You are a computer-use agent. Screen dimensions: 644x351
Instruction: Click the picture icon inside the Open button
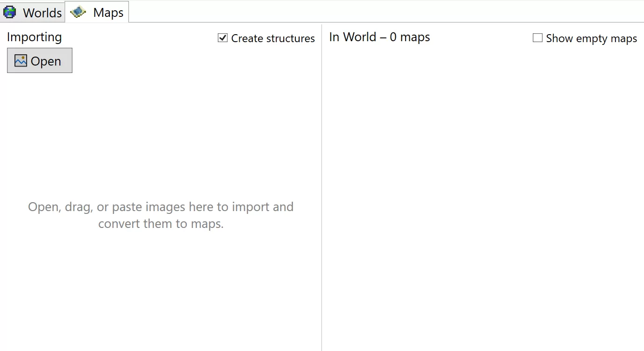click(21, 61)
